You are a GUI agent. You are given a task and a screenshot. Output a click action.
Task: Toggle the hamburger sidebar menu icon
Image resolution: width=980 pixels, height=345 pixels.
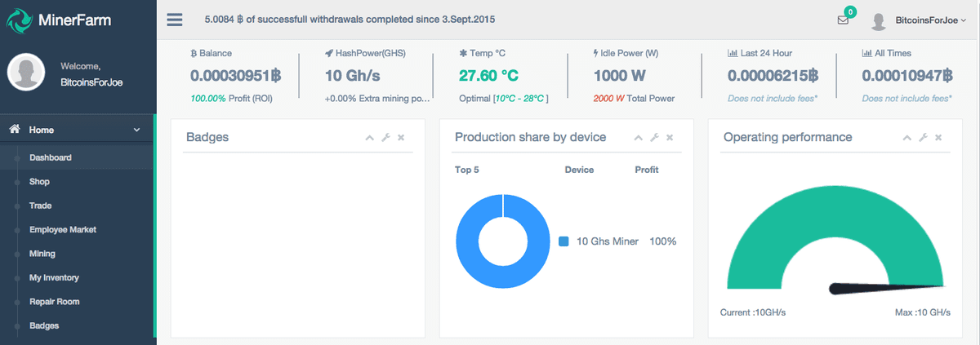pos(175,19)
